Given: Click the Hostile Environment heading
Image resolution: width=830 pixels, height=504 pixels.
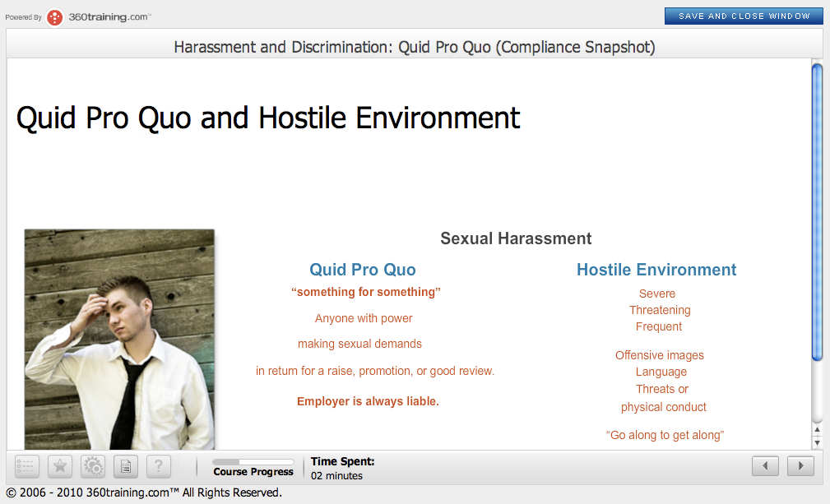Looking at the screenshot, I should (656, 270).
